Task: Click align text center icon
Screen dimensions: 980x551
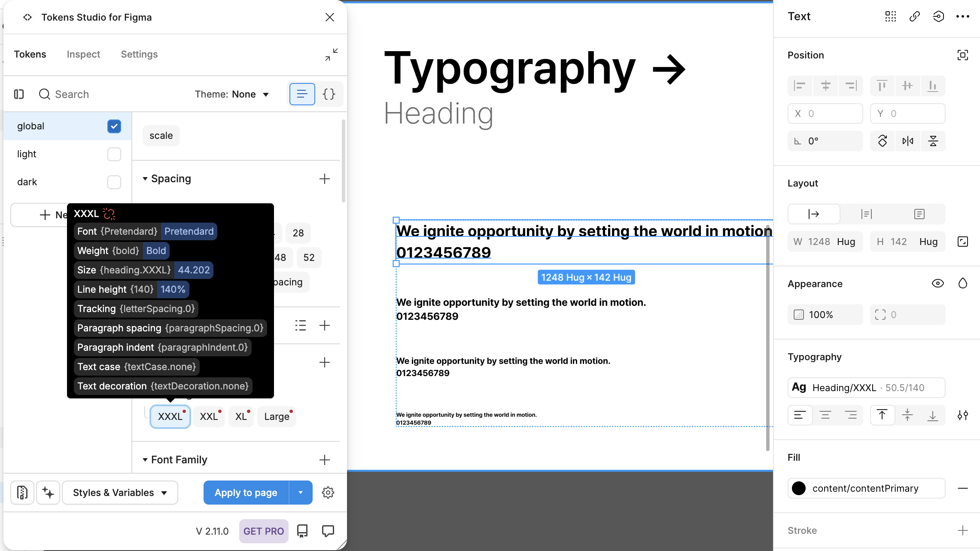Action: (825, 415)
